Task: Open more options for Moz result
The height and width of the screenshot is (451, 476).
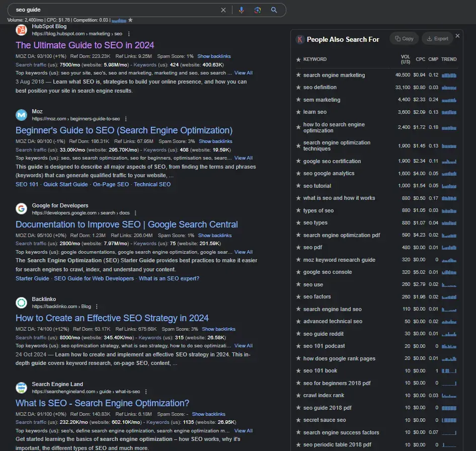Action: (126, 119)
